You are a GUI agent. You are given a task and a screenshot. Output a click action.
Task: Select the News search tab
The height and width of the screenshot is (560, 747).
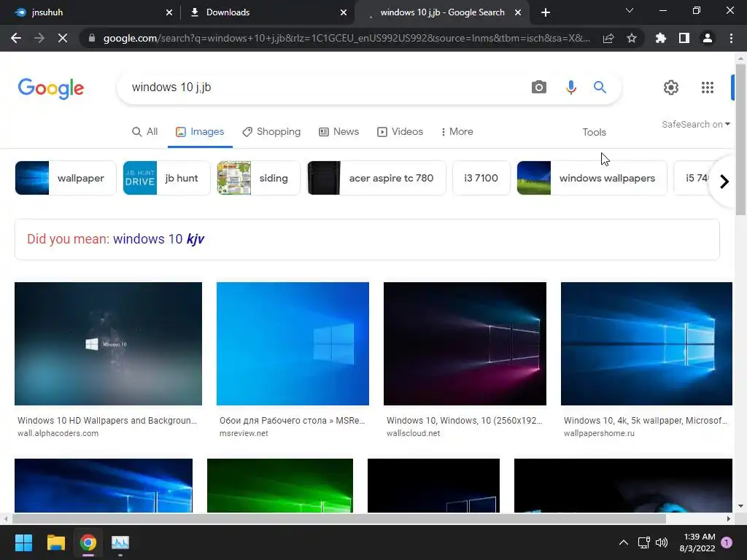click(x=338, y=132)
